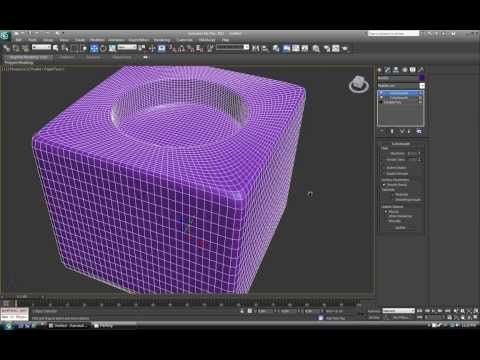The image size is (480, 360).
Task: Select Editable Poly in modifier stack
Action: 393,102
